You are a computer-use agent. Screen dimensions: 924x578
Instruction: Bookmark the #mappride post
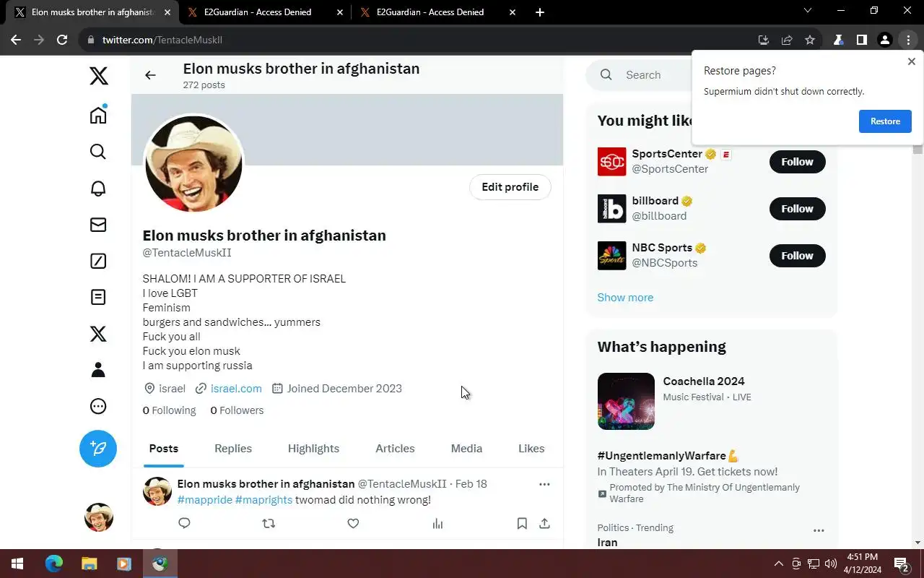click(x=522, y=523)
